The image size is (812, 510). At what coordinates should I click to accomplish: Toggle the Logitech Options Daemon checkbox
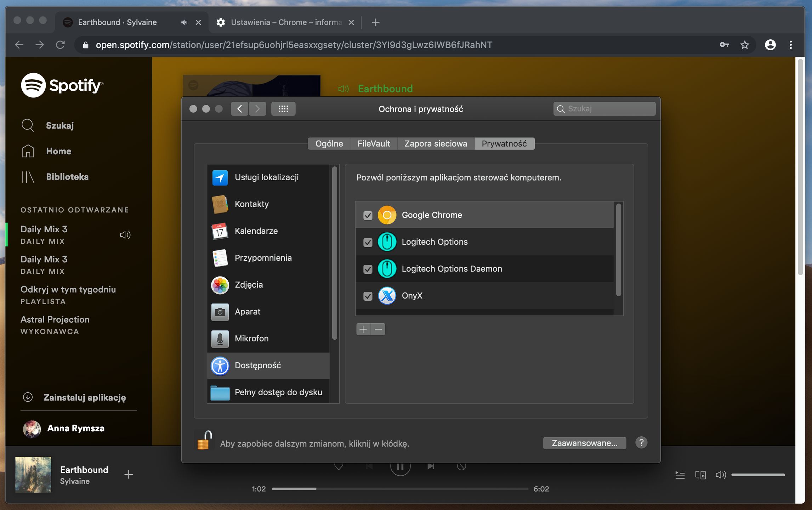point(368,269)
